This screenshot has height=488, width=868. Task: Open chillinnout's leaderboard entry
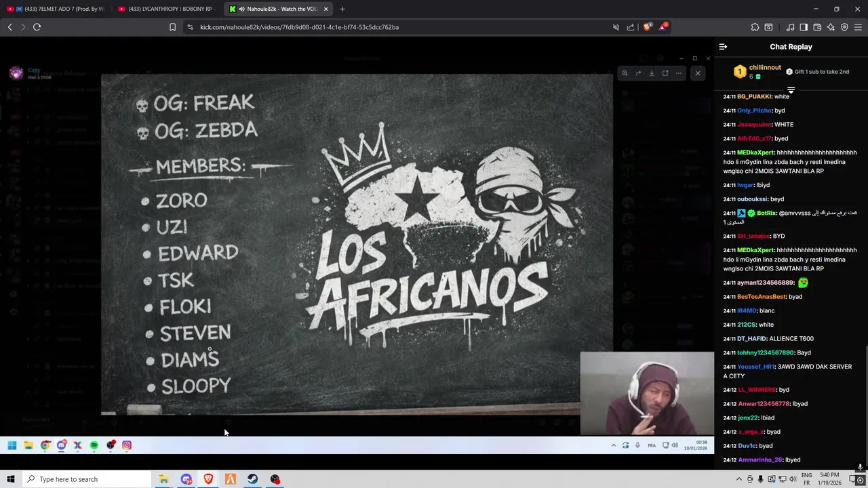(x=758, y=71)
